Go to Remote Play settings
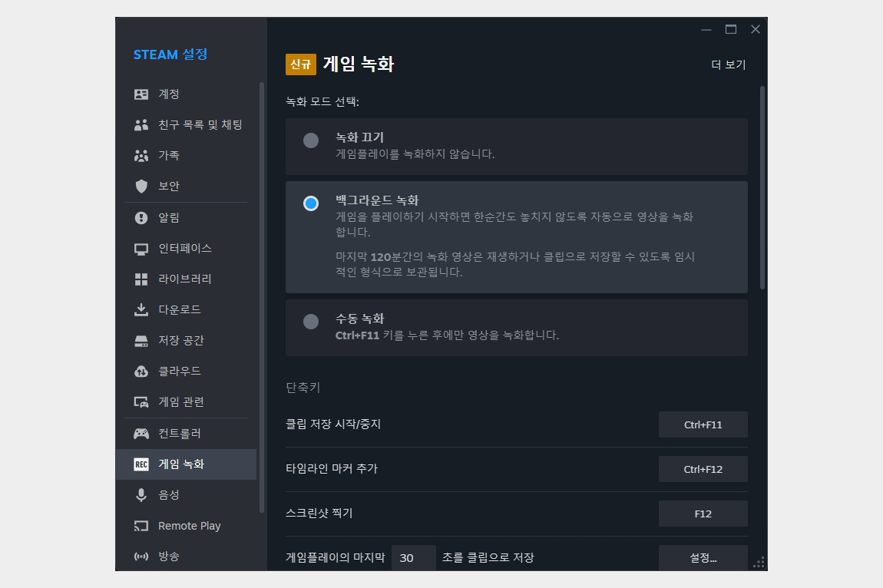883x588 pixels. click(x=186, y=526)
